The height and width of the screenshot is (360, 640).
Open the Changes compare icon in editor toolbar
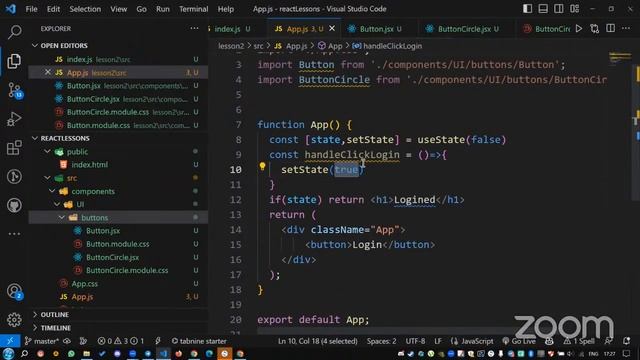coord(595,29)
